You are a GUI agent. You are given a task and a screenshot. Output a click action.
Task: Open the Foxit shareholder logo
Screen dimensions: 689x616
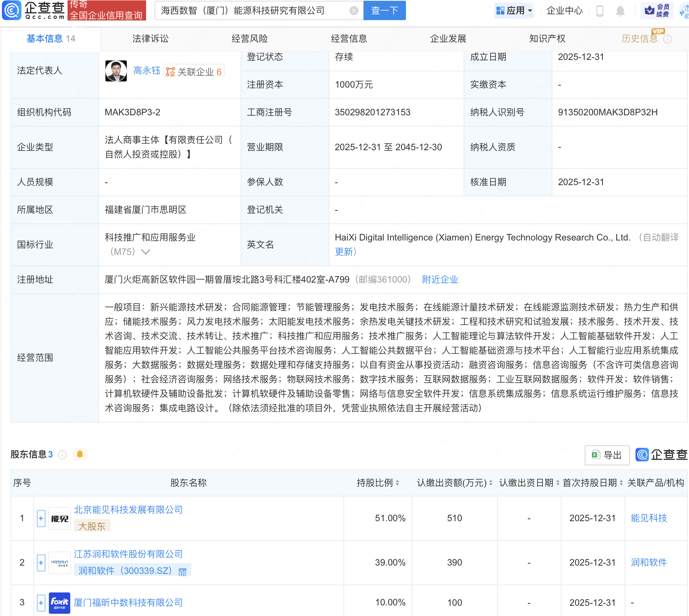pyautogui.click(x=60, y=602)
